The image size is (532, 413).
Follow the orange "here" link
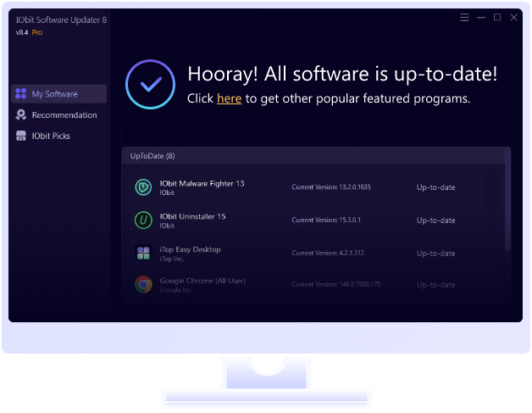point(229,98)
